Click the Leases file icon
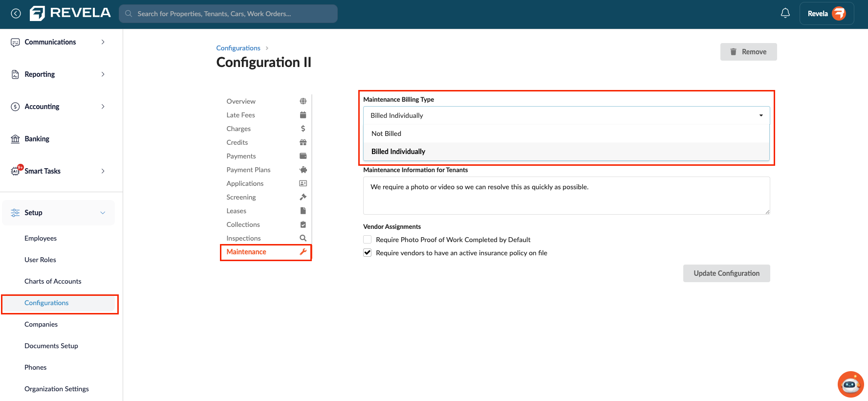The image size is (868, 401). (x=303, y=211)
